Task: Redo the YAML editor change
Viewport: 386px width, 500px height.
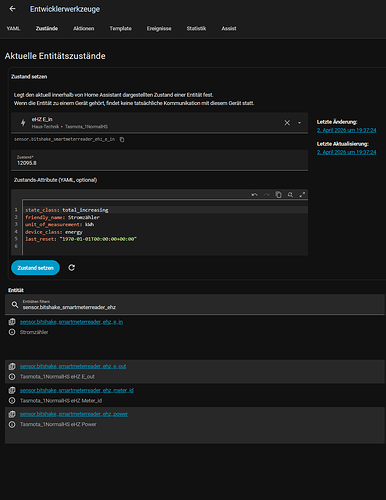Action: 267,195
